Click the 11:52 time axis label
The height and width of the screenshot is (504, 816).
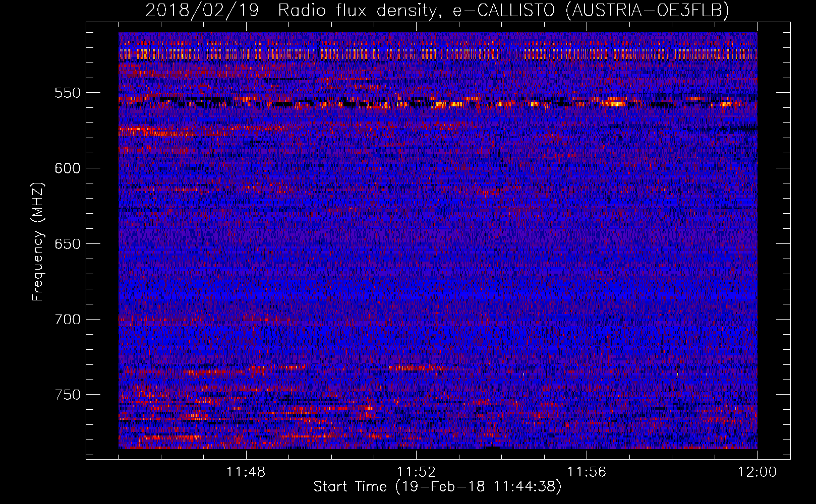416,472
